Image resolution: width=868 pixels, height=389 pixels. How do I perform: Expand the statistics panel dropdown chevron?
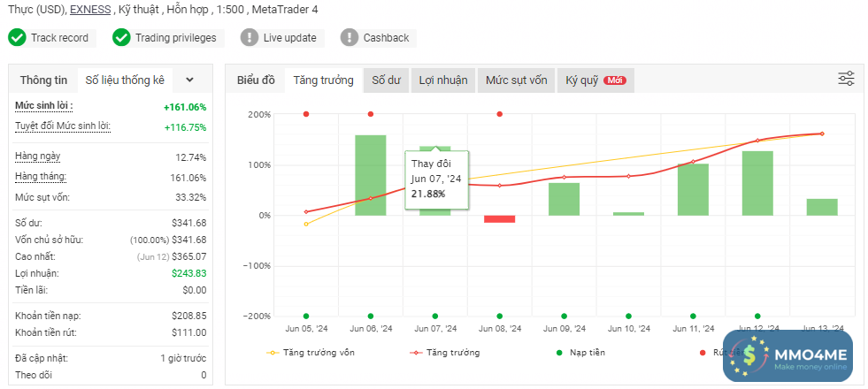(189, 80)
